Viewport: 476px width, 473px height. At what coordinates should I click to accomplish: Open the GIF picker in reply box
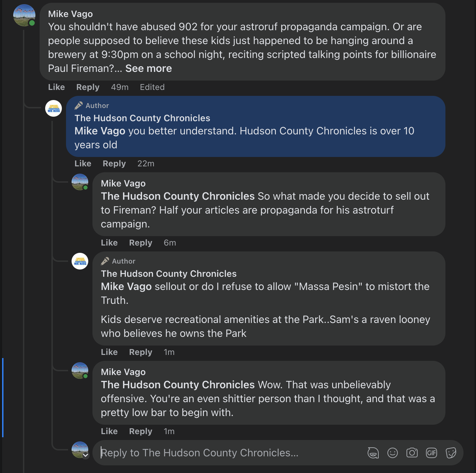tap(431, 453)
